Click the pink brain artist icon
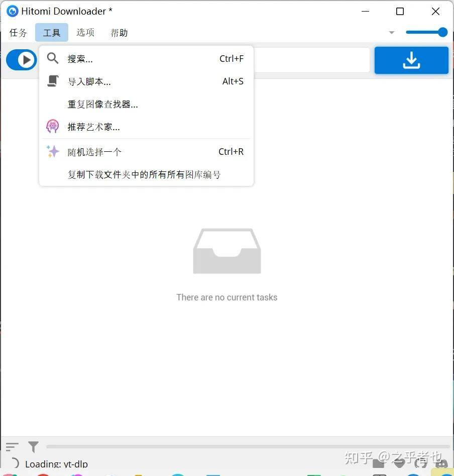Screen dimensions: 454x476 click(52, 126)
